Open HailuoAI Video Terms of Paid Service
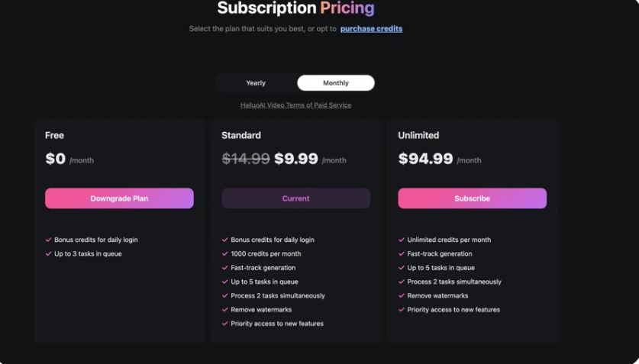The height and width of the screenshot is (364, 639). [295, 105]
